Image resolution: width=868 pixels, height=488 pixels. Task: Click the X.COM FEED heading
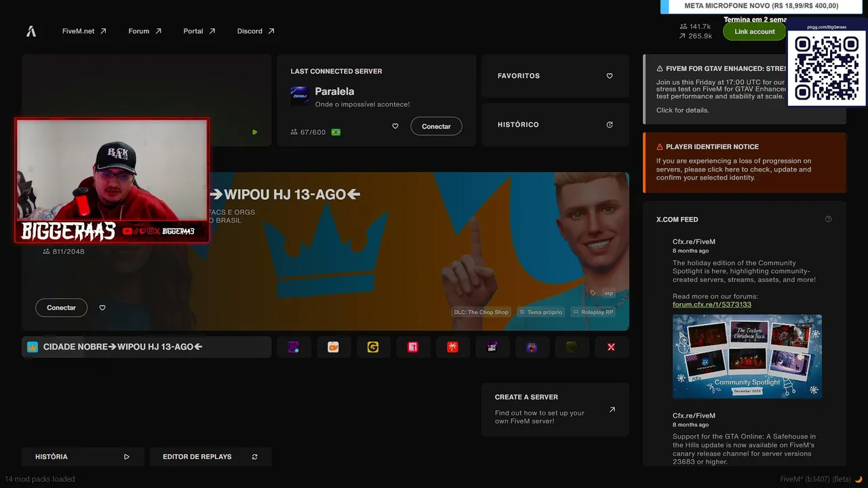677,220
